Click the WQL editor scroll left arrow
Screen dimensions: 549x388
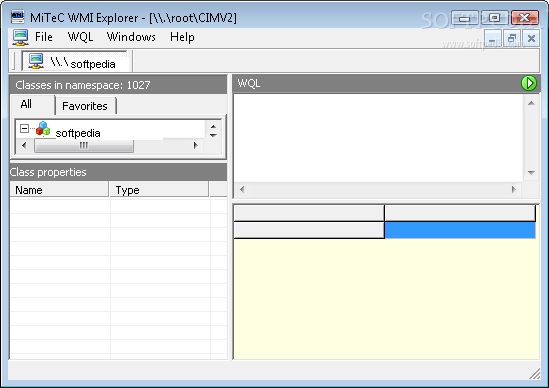click(242, 189)
